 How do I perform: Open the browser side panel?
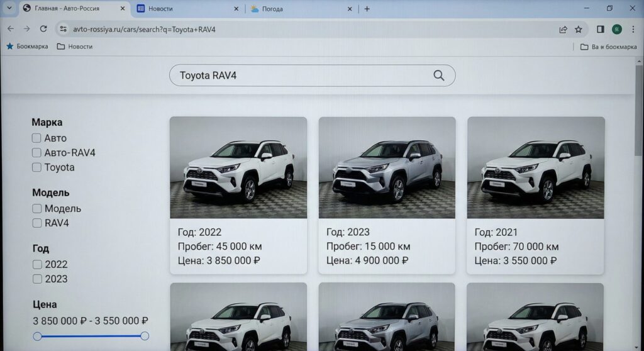(600, 29)
